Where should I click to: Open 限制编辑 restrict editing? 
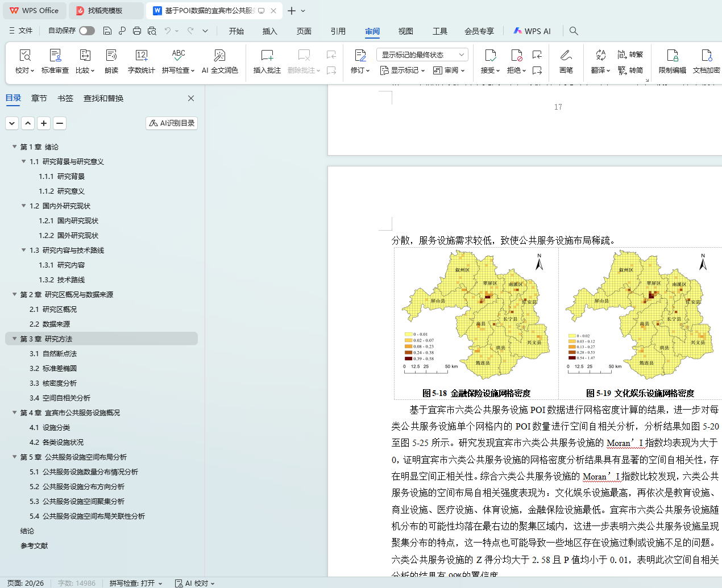[x=673, y=61]
